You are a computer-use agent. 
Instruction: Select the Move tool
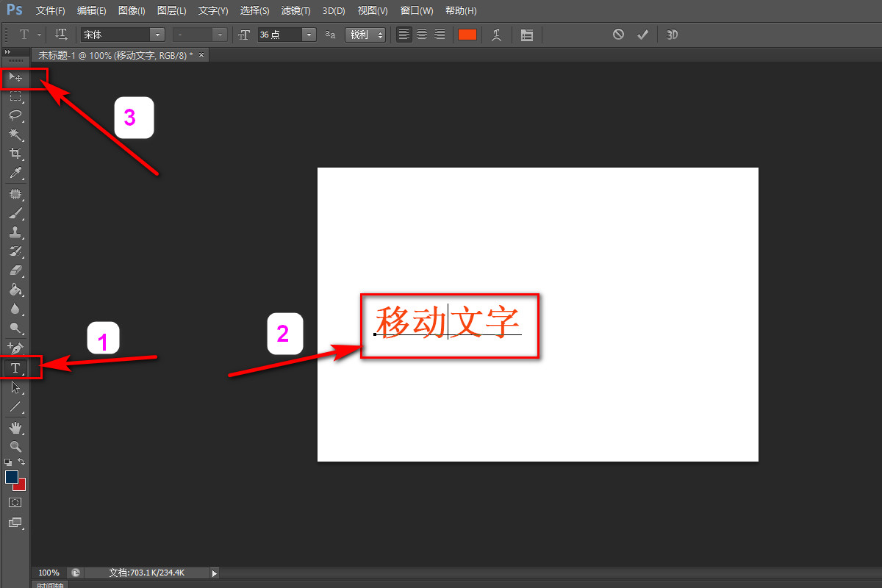[16, 77]
